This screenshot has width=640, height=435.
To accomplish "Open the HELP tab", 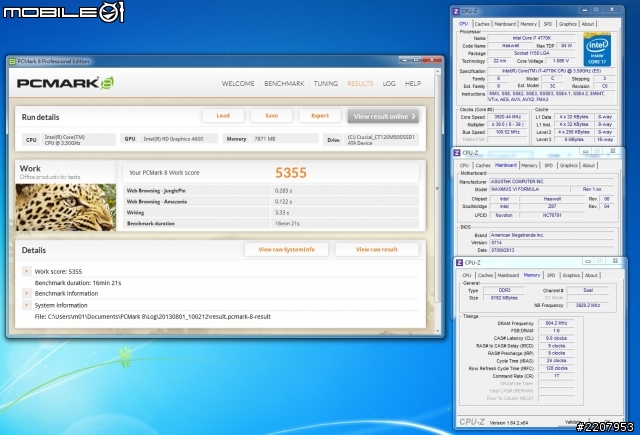I will [413, 84].
